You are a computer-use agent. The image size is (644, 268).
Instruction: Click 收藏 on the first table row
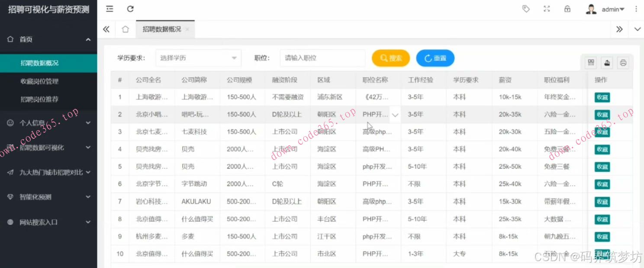pyautogui.click(x=602, y=97)
